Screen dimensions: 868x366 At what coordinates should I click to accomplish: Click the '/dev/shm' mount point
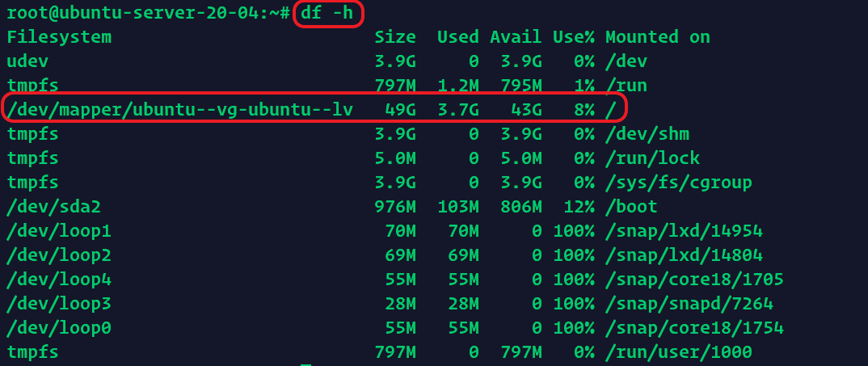(647, 133)
